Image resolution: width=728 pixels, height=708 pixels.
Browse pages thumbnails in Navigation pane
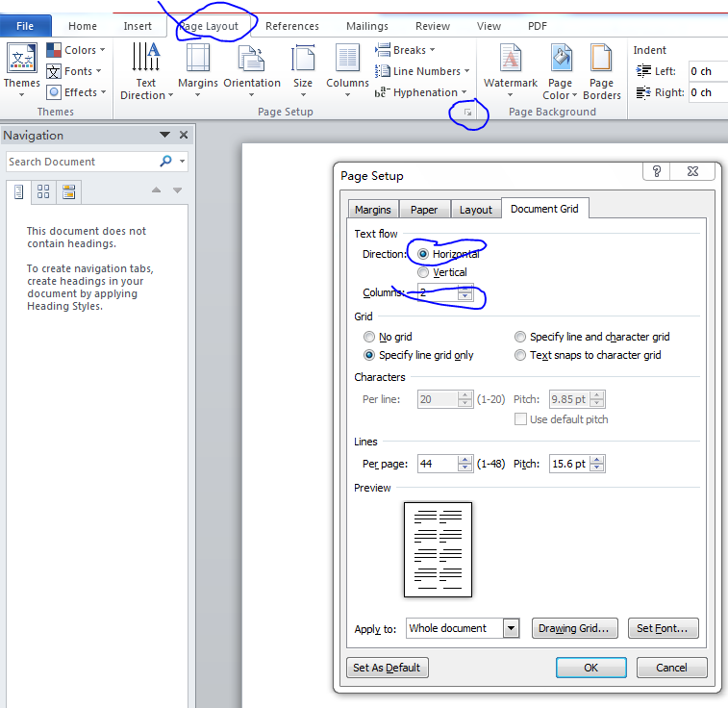point(43,191)
